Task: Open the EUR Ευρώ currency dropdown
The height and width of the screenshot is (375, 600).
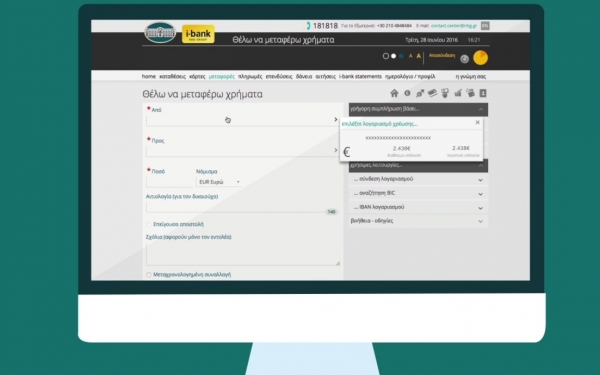Action: (x=219, y=182)
